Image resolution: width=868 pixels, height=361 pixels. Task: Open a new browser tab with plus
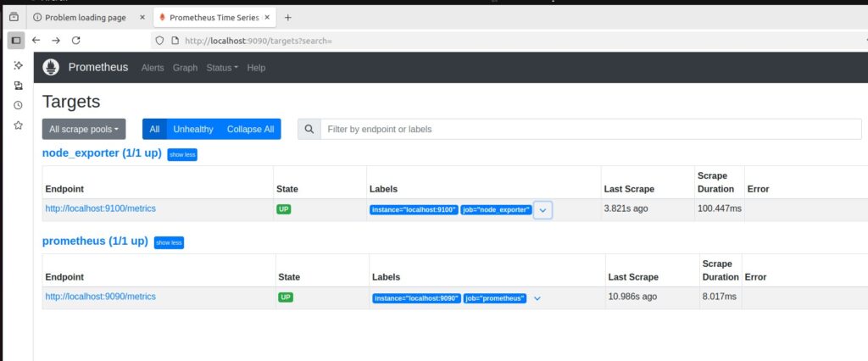click(288, 18)
